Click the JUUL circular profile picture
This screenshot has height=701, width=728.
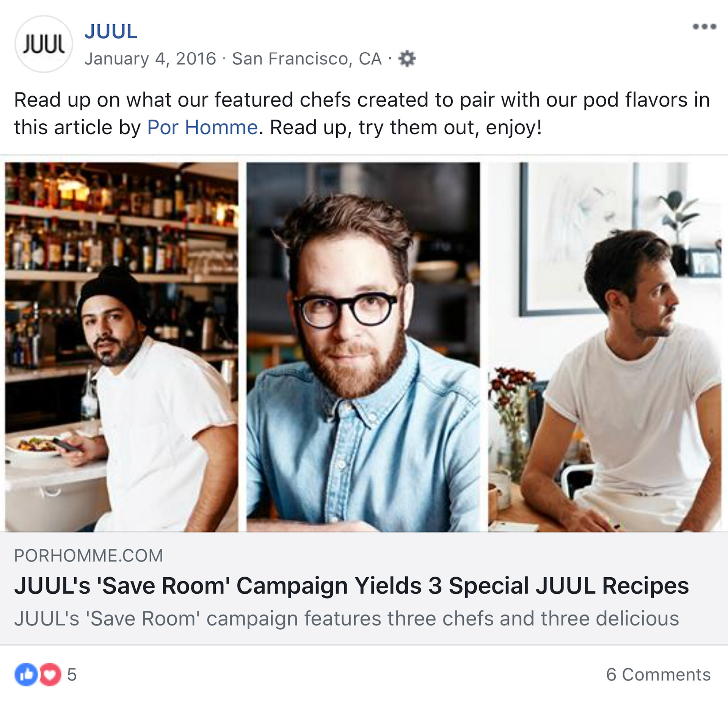(44, 44)
